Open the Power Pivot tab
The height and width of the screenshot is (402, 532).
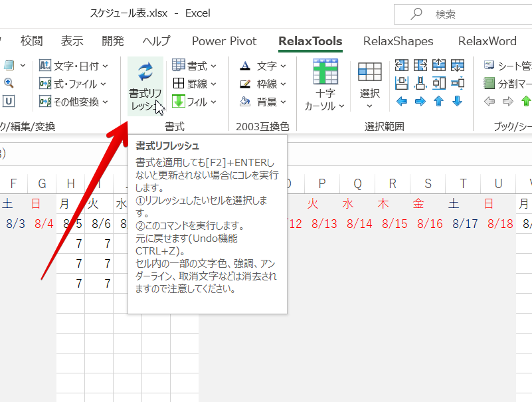[x=224, y=41]
